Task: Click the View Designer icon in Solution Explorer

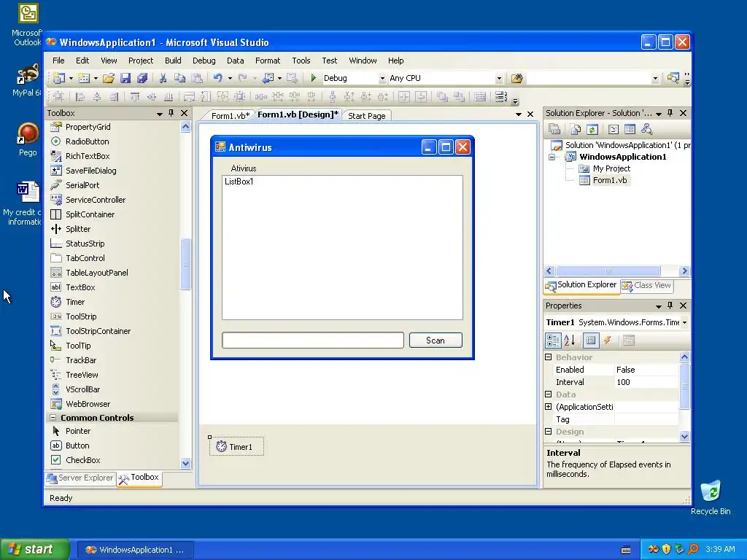Action: [630, 129]
